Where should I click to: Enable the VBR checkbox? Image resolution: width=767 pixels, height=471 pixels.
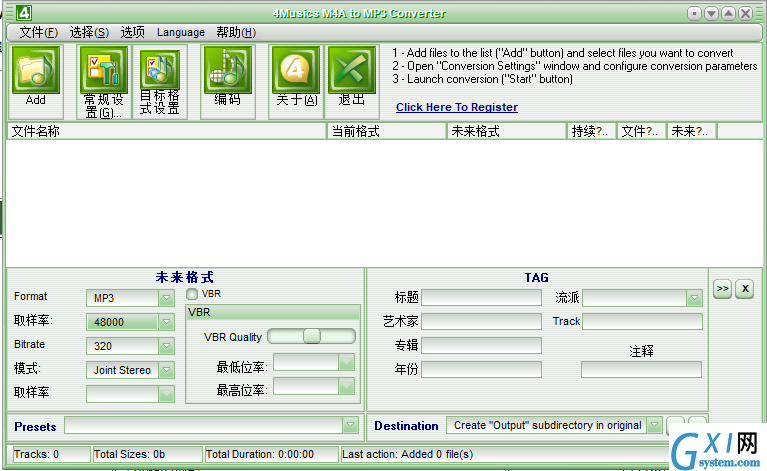[x=192, y=294]
